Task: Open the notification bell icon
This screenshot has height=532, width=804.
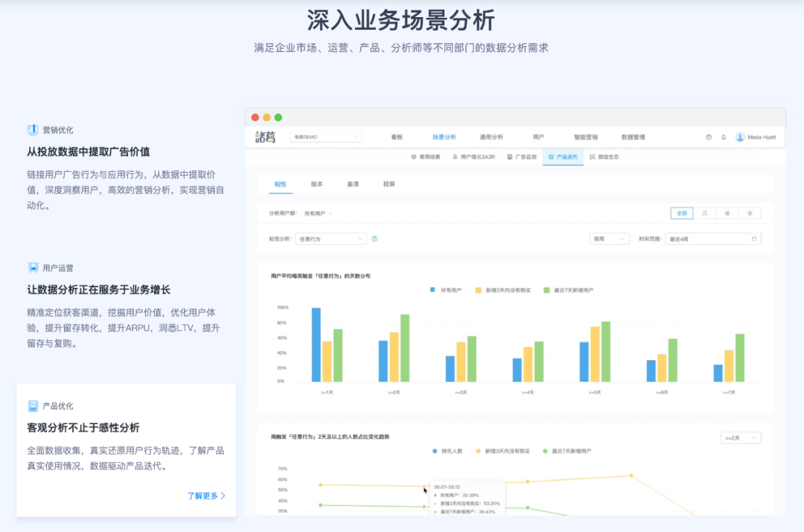Action: tap(724, 138)
